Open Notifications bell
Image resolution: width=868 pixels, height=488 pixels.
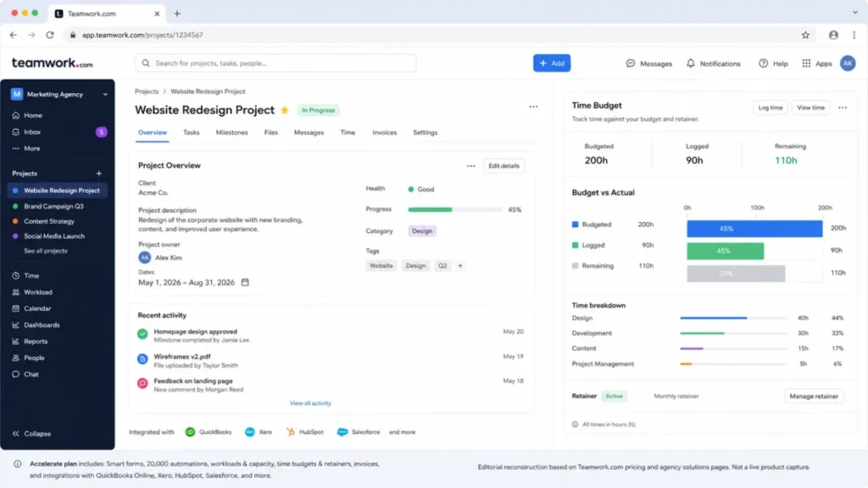click(713, 64)
